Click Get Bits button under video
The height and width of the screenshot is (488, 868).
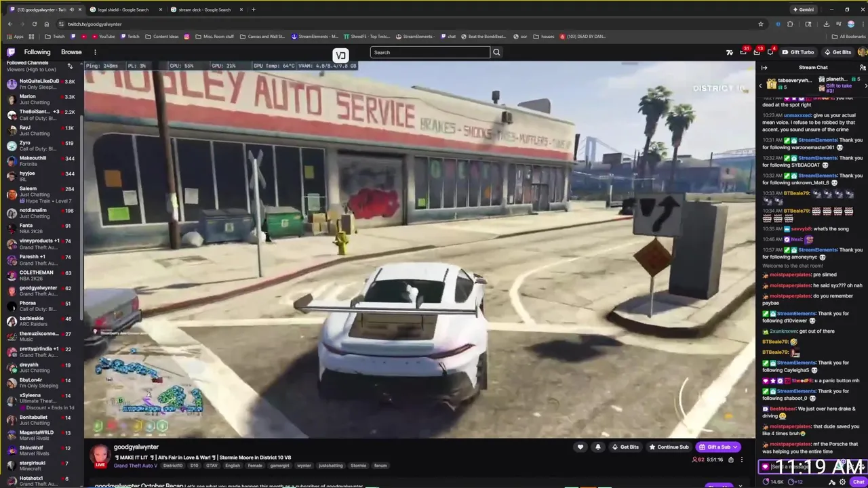625,447
